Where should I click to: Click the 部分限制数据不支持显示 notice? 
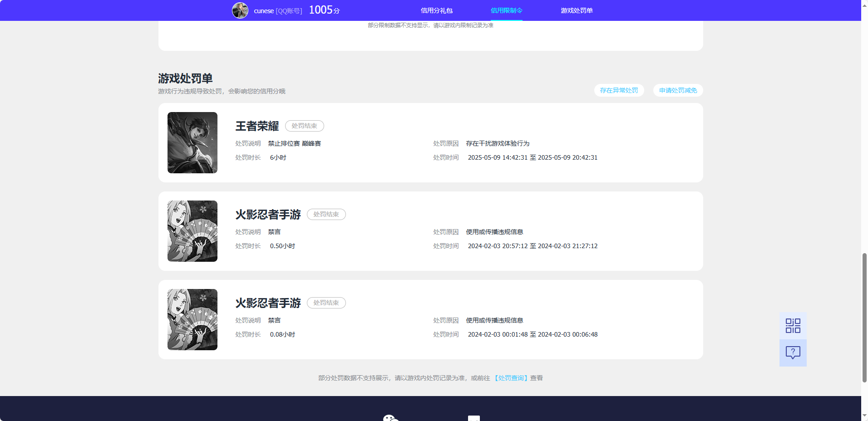coord(430,25)
